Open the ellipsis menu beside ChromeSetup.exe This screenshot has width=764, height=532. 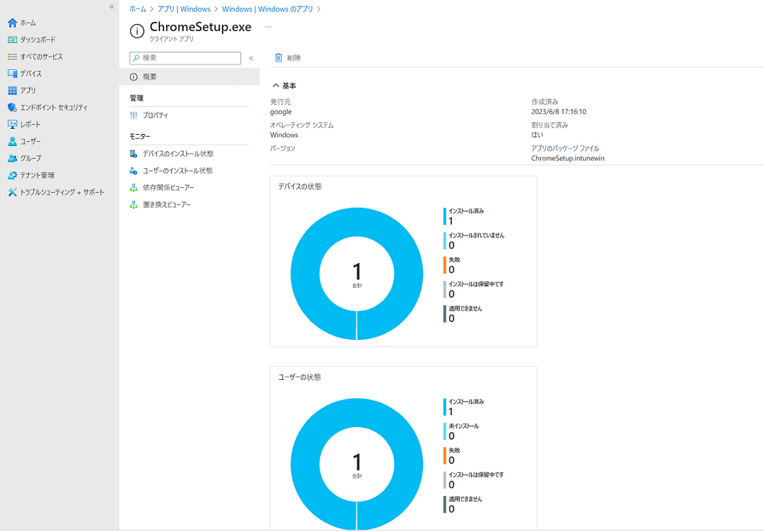tap(268, 27)
